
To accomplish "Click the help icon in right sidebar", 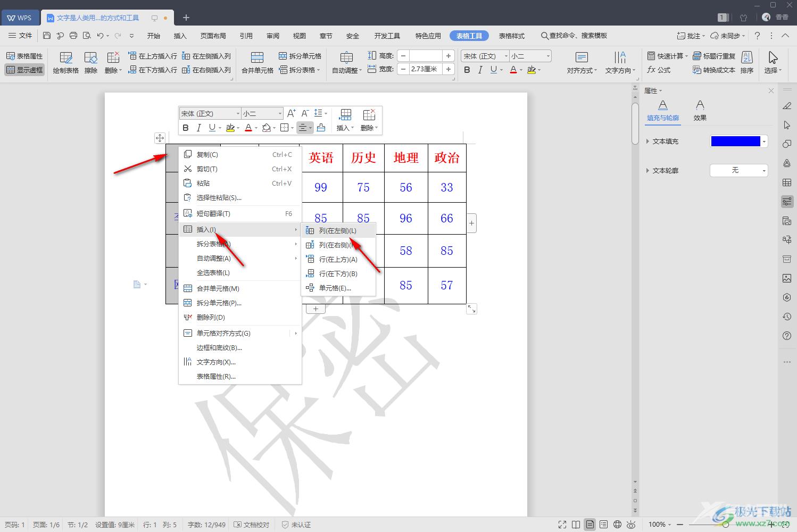I will (787, 336).
